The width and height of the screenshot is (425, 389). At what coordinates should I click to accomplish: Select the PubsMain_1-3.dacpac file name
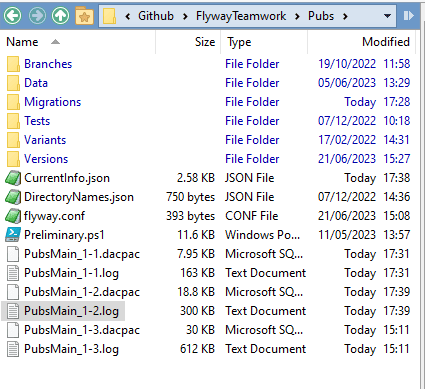click(x=82, y=330)
